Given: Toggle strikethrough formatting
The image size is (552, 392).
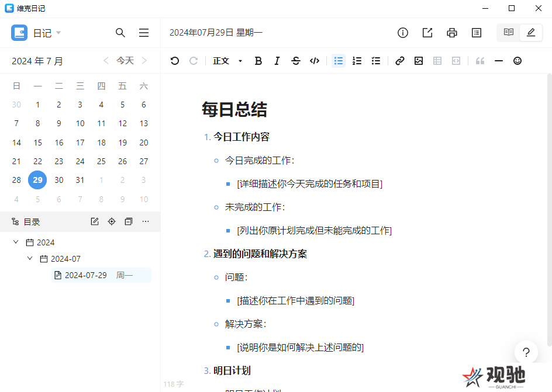Looking at the screenshot, I should [296, 61].
